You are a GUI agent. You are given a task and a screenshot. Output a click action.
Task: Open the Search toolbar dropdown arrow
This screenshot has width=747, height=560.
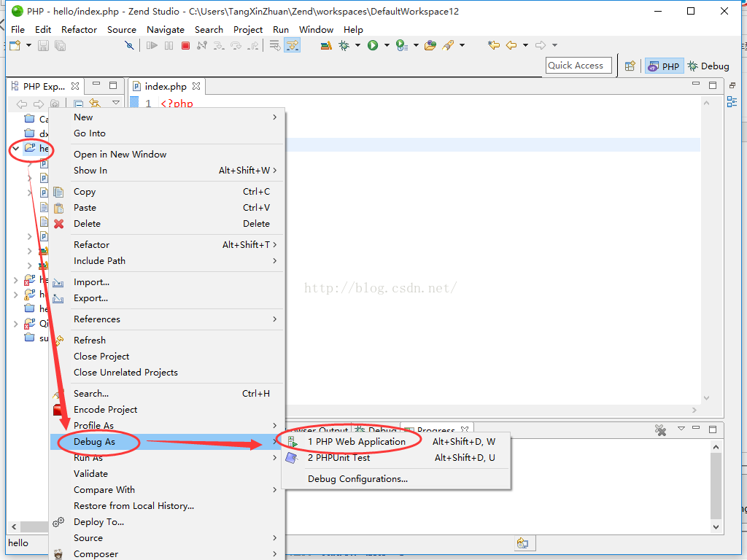pos(462,46)
